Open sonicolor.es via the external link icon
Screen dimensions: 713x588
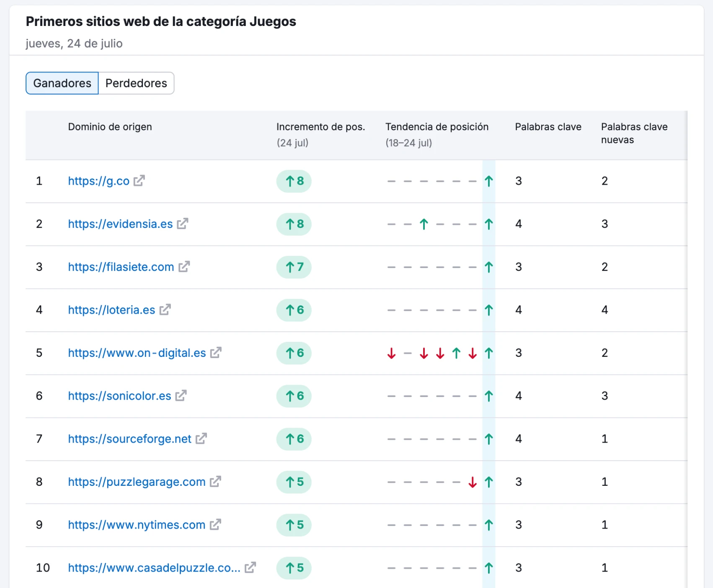pyautogui.click(x=181, y=396)
